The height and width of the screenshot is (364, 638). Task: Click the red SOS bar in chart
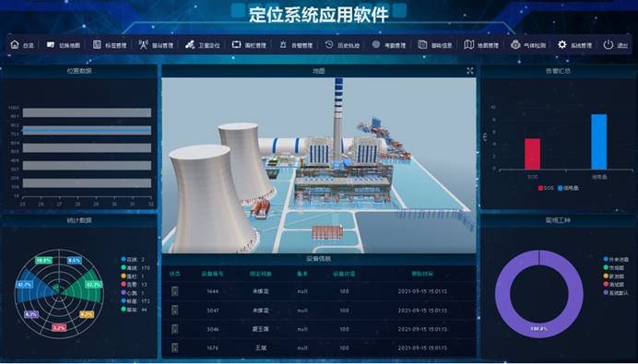click(532, 154)
